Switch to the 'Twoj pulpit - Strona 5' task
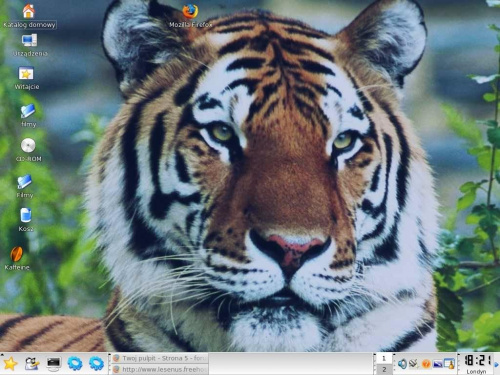Viewport: 500px width, 375px height. pyautogui.click(x=160, y=358)
